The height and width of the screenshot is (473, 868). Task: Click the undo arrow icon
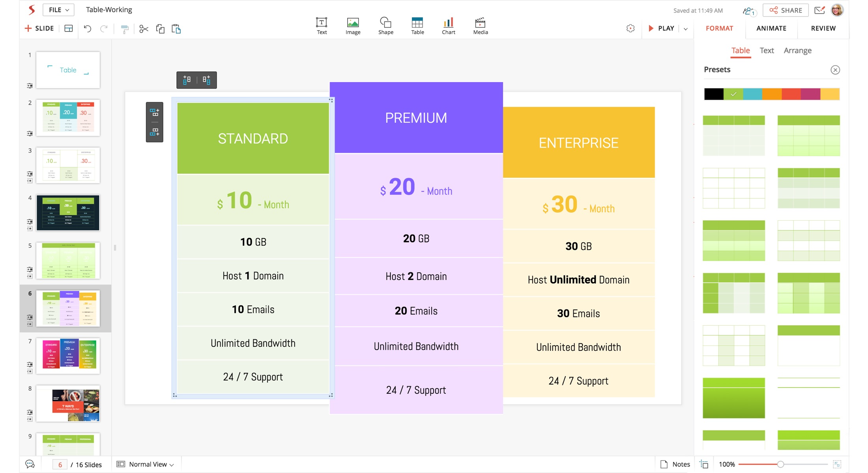coord(88,29)
